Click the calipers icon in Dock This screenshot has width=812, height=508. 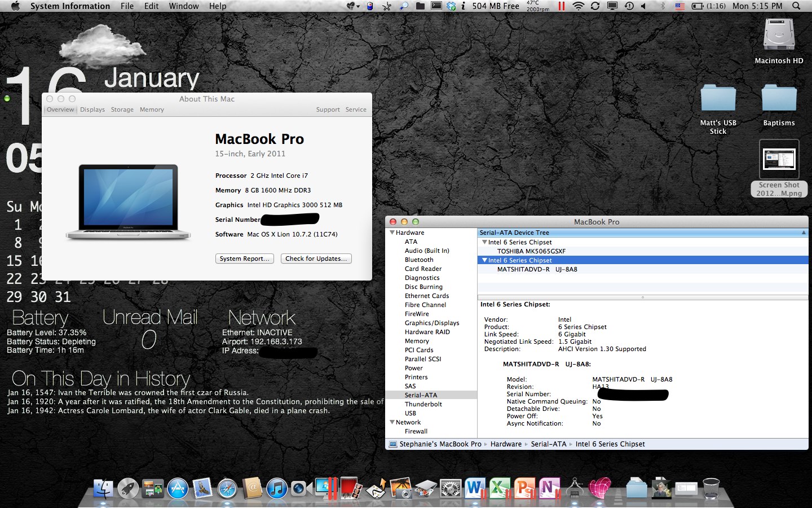(x=575, y=488)
